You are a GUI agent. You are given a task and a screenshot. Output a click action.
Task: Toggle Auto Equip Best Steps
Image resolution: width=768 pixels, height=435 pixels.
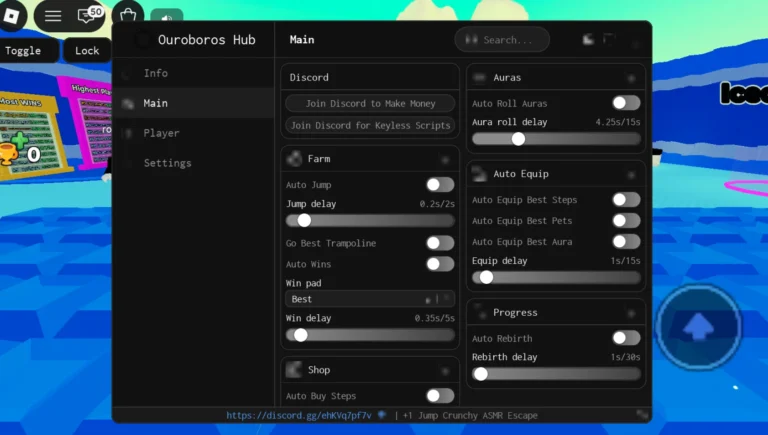pyautogui.click(x=626, y=199)
